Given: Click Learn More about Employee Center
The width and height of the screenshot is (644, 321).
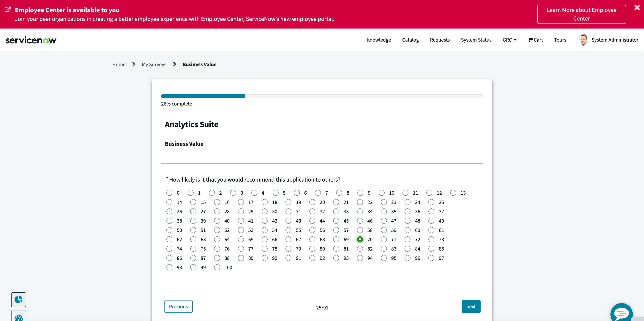Looking at the screenshot, I should [581, 14].
